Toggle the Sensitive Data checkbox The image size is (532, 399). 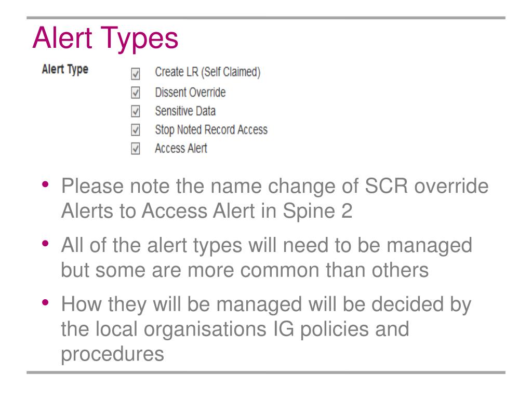136,111
